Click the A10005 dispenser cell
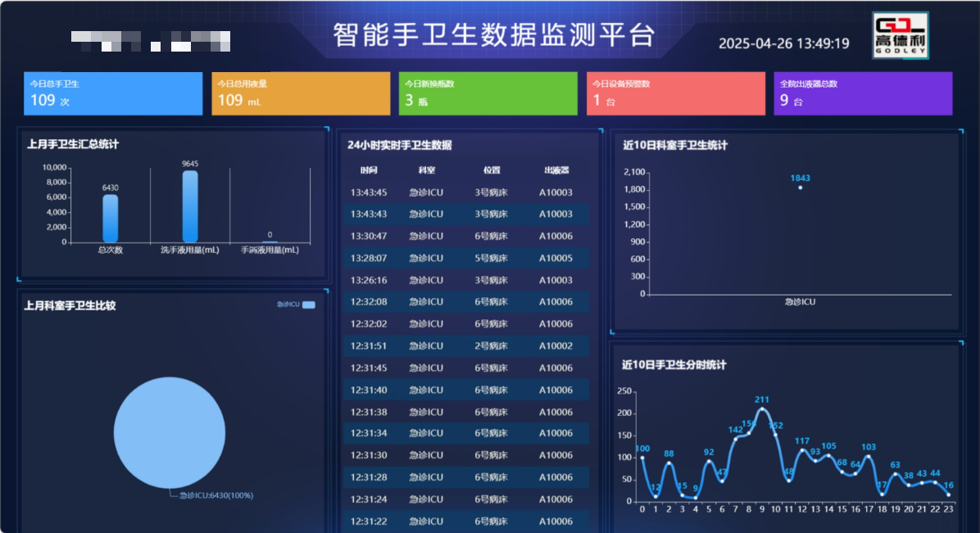The height and width of the screenshot is (533, 980). tap(556, 258)
